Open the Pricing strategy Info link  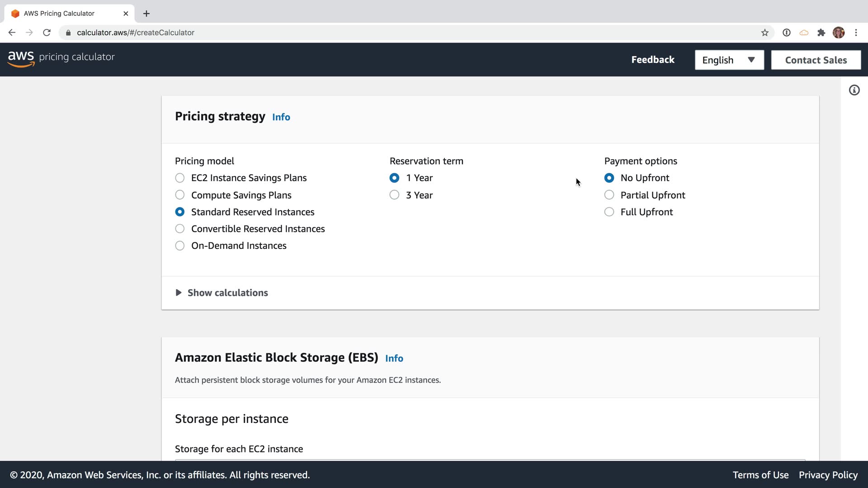click(x=281, y=117)
